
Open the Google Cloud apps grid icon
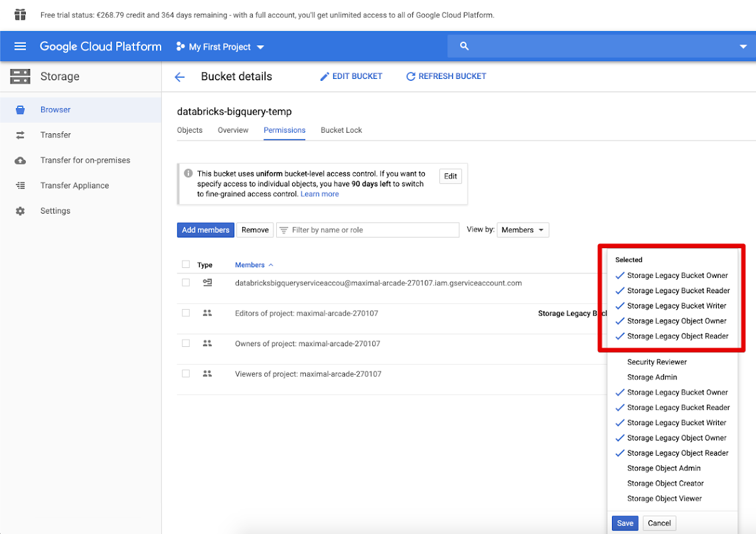(19, 14)
